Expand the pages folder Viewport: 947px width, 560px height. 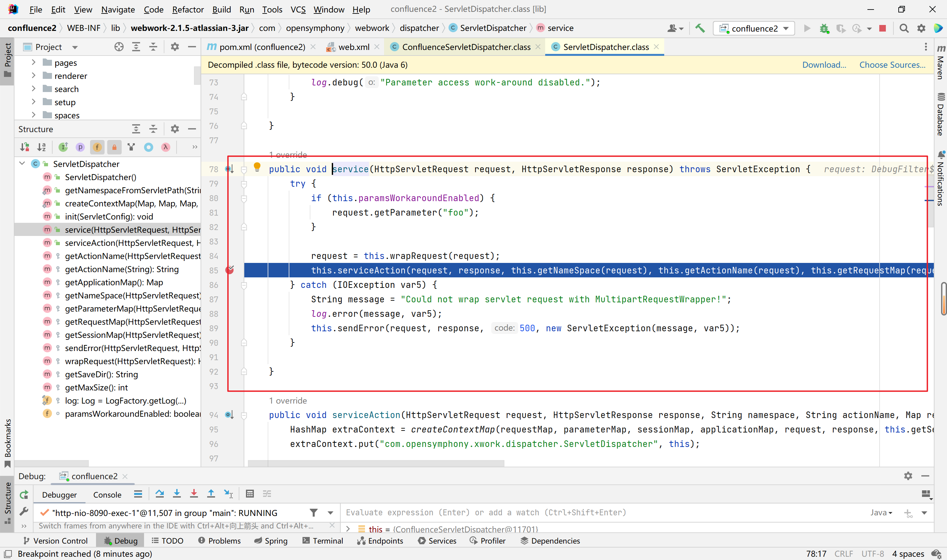[34, 62]
